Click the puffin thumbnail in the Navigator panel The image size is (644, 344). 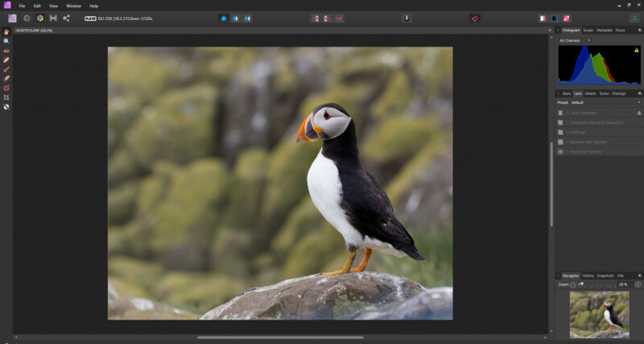pos(600,314)
